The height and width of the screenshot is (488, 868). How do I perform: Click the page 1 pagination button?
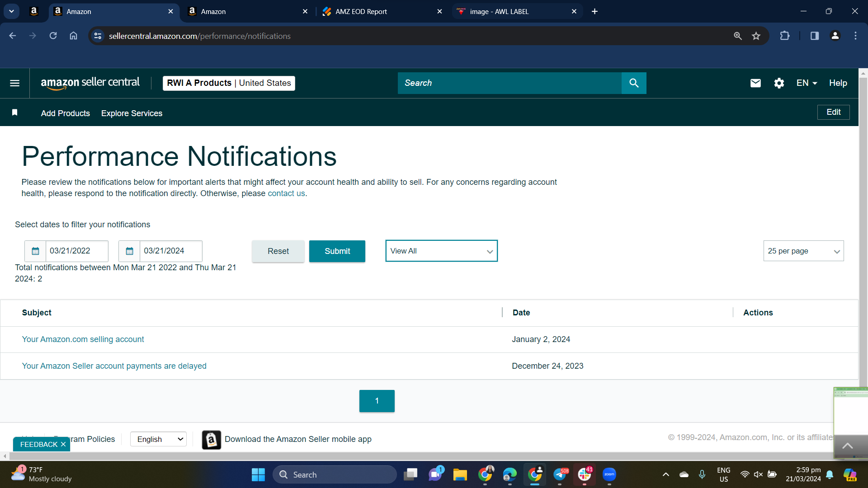(377, 401)
